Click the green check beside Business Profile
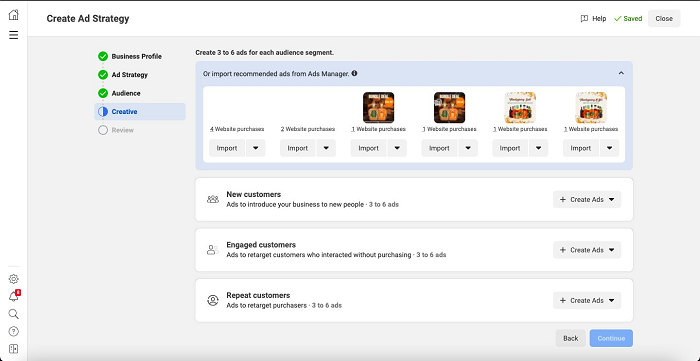This screenshot has width=700, height=361. [103, 56]
